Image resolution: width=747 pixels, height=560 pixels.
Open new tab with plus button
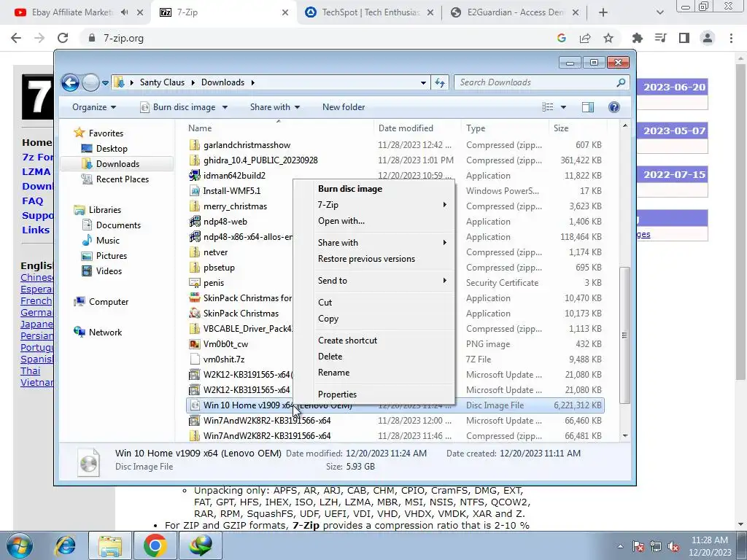click(x=603, y=12)
